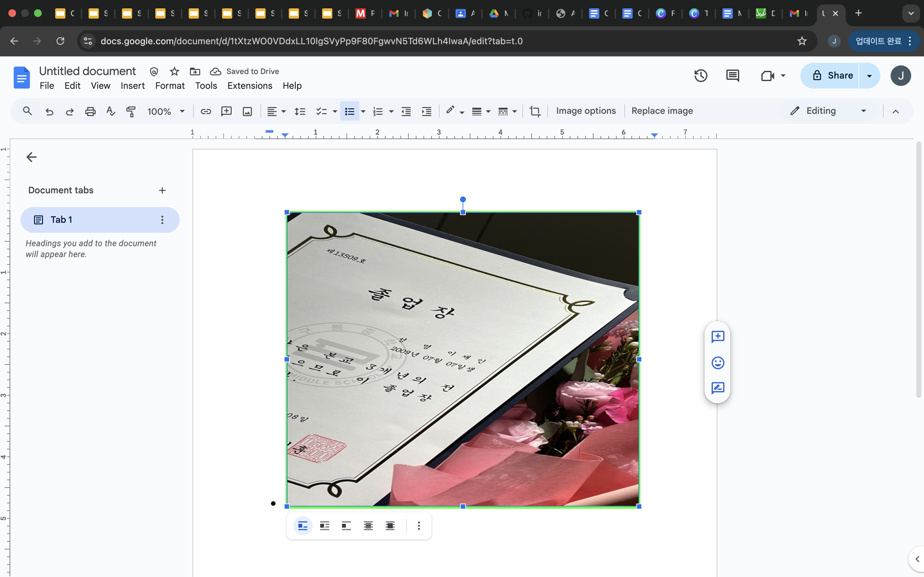Click suggest edits icon in side panel

717,388
